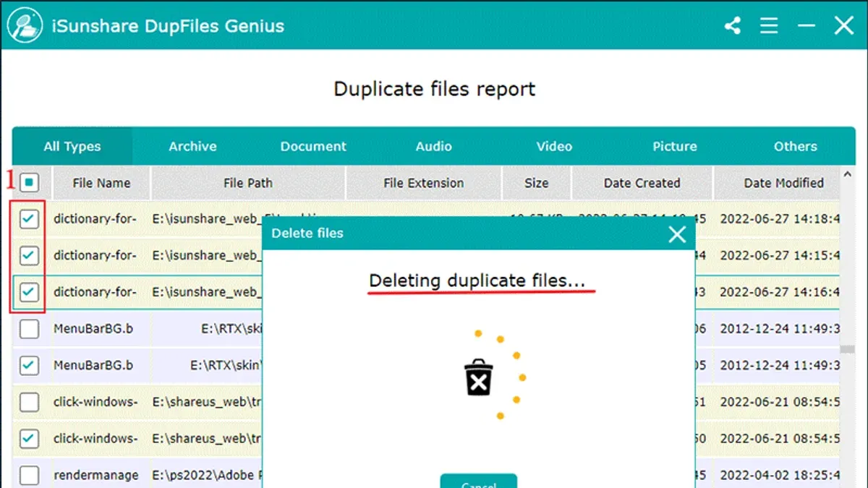Open the Picture tab

click(x=675, y=146)
